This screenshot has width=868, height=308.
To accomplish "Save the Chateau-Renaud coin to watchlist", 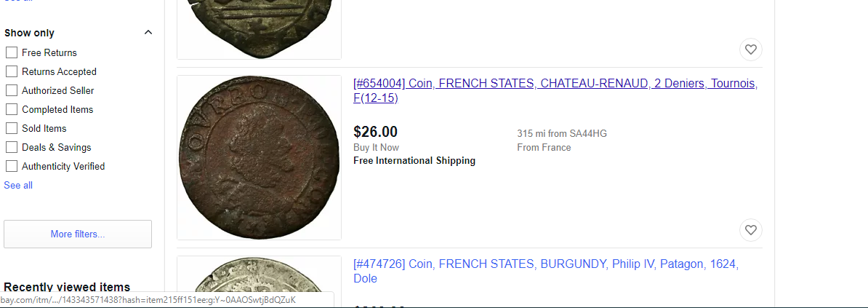I will [x=751, y=230].
